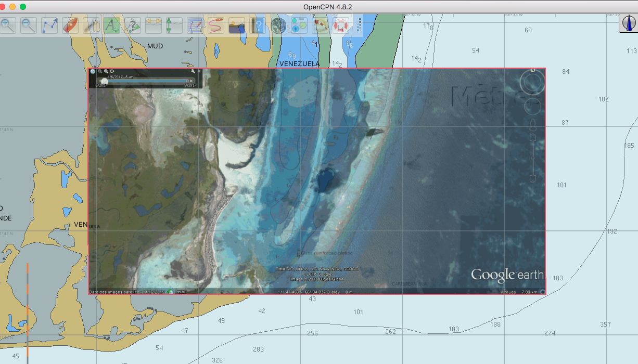Image resolution: width=638 pixels, height=364 pixels.
Task: Click the Google Earth move joystick circle
Action: 532,107
